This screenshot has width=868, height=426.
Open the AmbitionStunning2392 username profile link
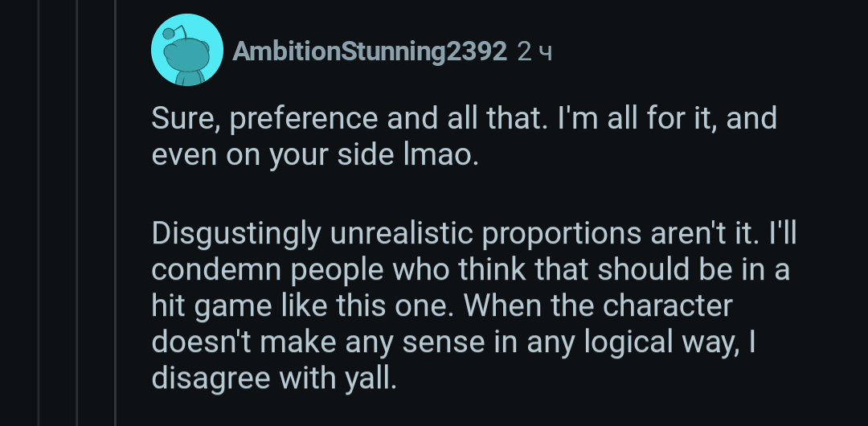tap(370, 52)
